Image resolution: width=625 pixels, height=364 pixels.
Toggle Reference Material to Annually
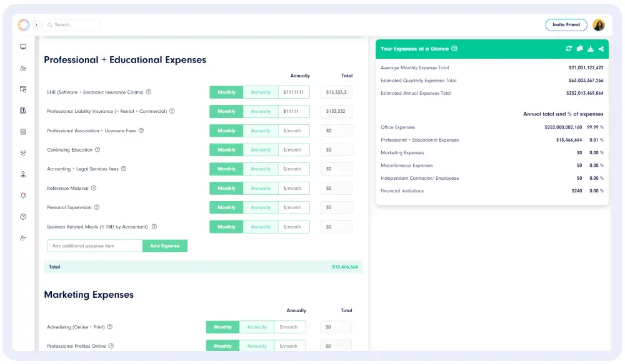pos(261,189)
